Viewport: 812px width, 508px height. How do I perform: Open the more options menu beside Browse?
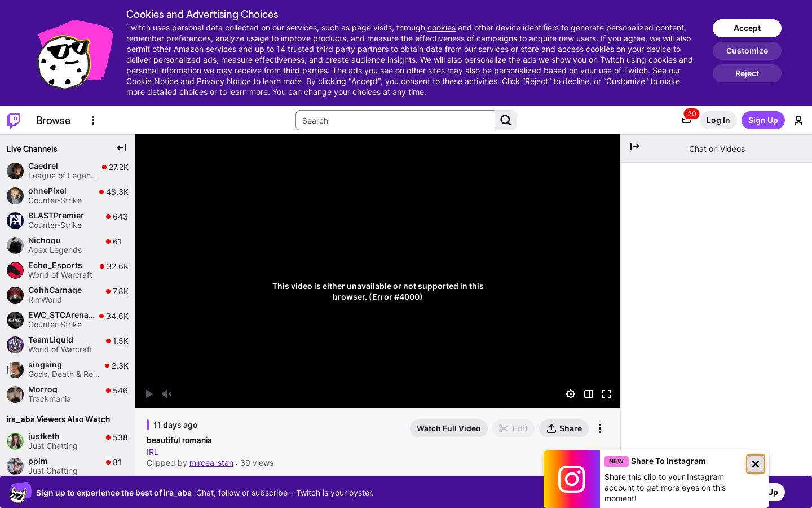tap(93, 120)
